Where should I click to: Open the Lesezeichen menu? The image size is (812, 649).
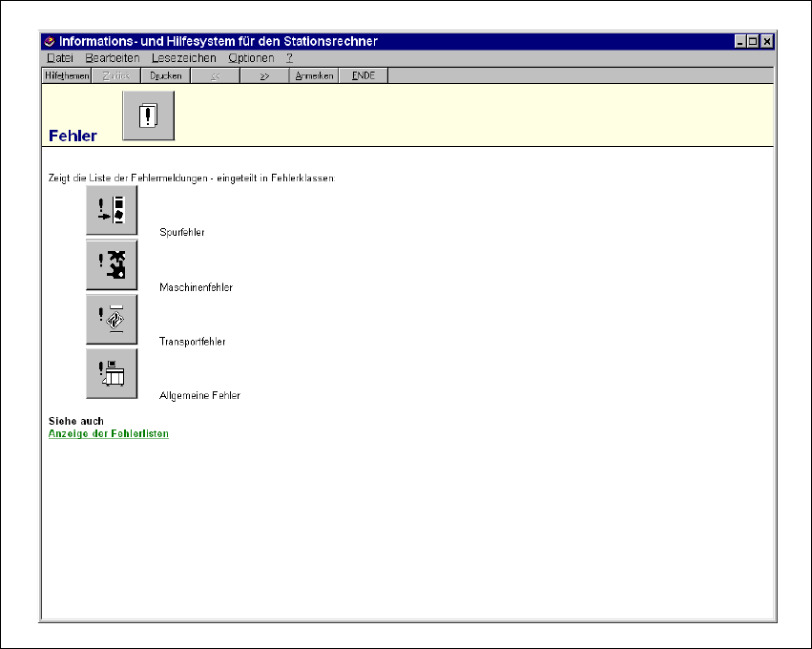coord(184,58)
